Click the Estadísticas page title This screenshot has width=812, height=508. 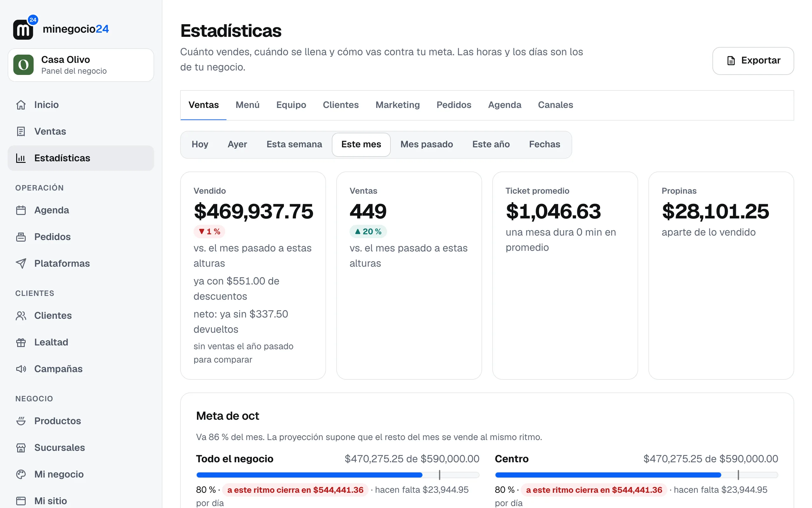tap(231, 31)
